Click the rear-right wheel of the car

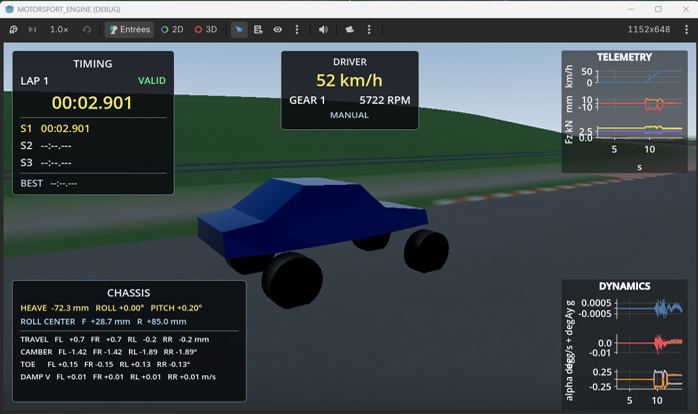coord(426,251)
